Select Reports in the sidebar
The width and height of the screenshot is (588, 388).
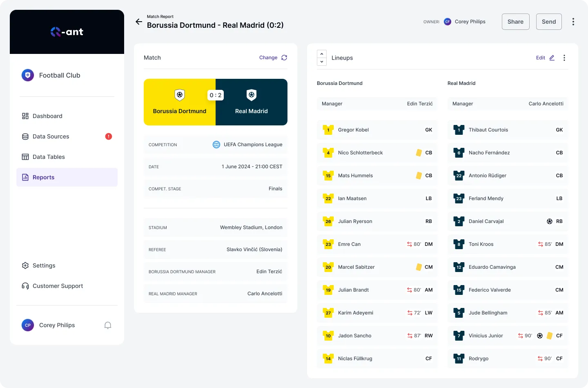click(67, 177)
